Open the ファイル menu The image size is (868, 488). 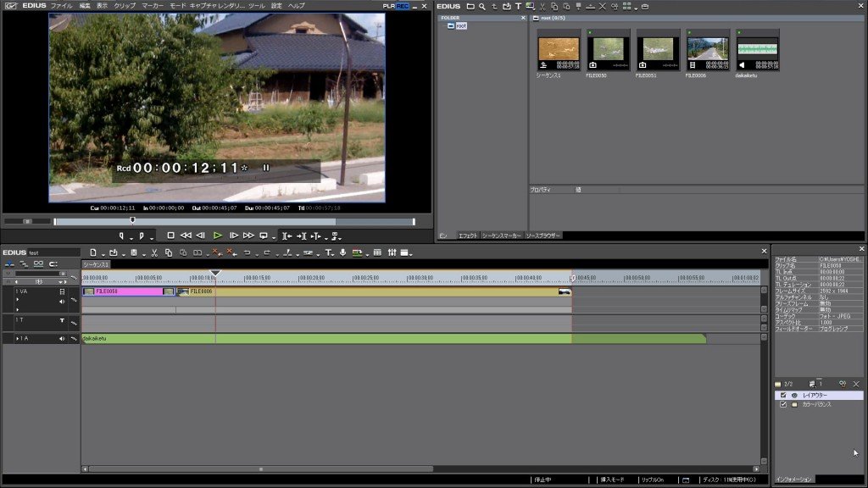point(61,6)
